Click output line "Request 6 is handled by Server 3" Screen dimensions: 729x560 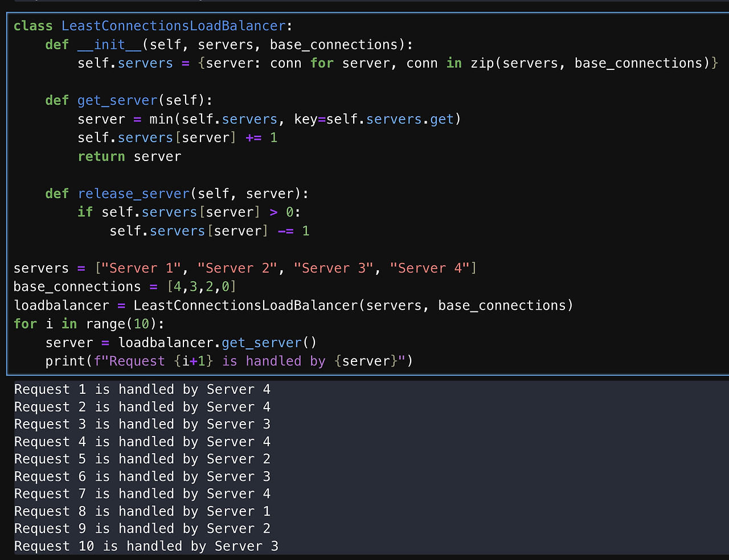[142, 477]
